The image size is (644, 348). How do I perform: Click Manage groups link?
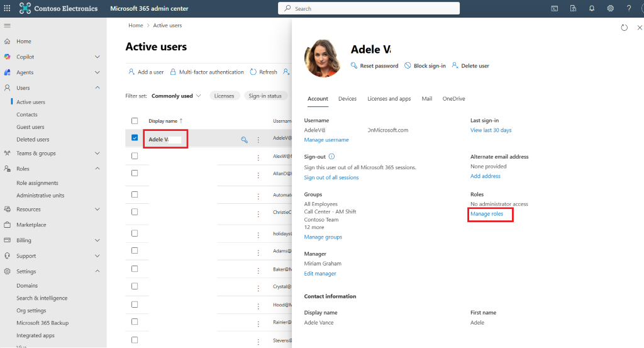click(x=323, y=237)
